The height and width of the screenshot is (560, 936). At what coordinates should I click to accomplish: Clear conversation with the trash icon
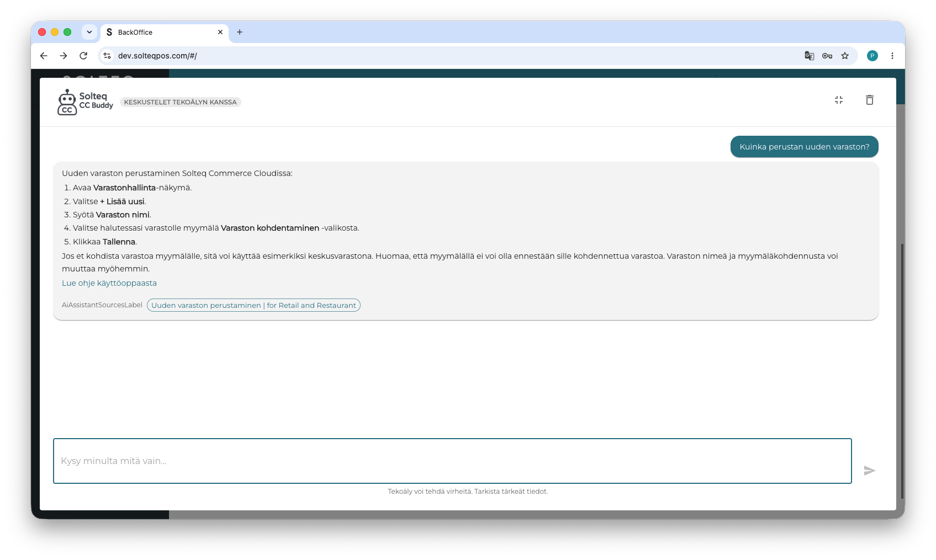click(x=870, y=100)
